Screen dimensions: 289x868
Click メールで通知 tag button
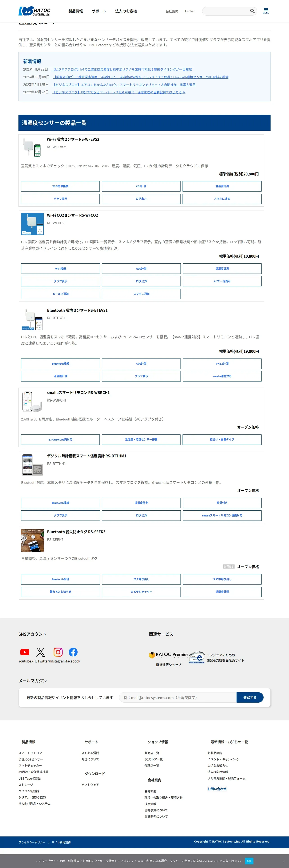61,294
